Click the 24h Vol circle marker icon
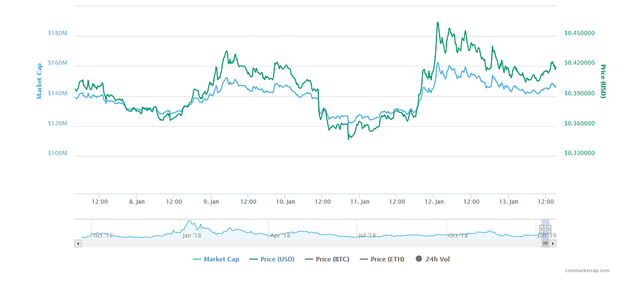Viewport: 644px width, 282px height. pyautogui.click(x=419, y=259)
